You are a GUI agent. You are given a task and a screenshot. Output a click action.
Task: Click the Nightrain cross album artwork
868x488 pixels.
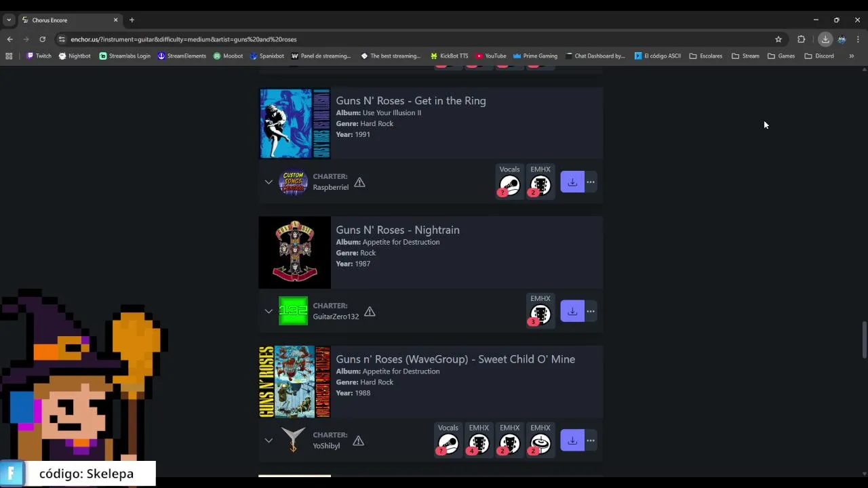(294, 253)
